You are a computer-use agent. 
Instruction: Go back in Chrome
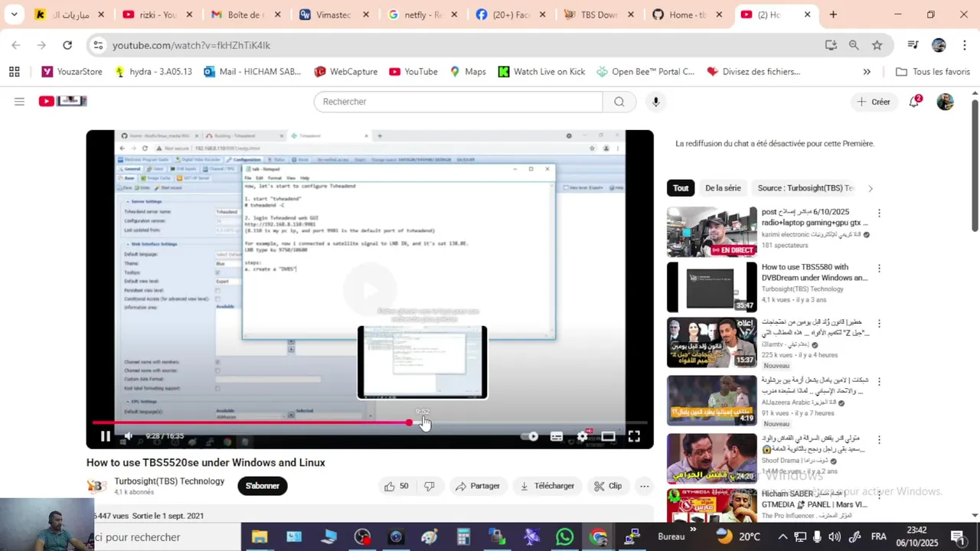click(x=16, y=45)
